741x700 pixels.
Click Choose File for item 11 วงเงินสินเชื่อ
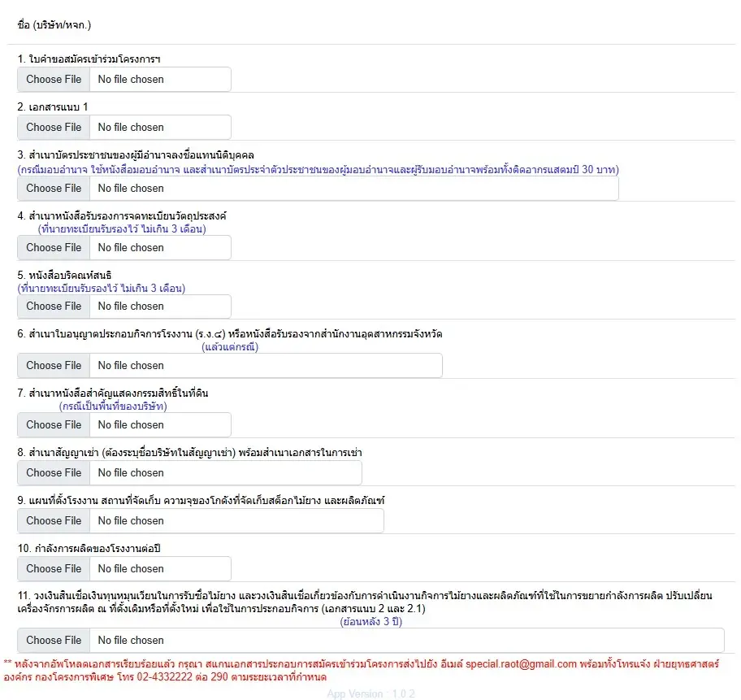(54, 641)
